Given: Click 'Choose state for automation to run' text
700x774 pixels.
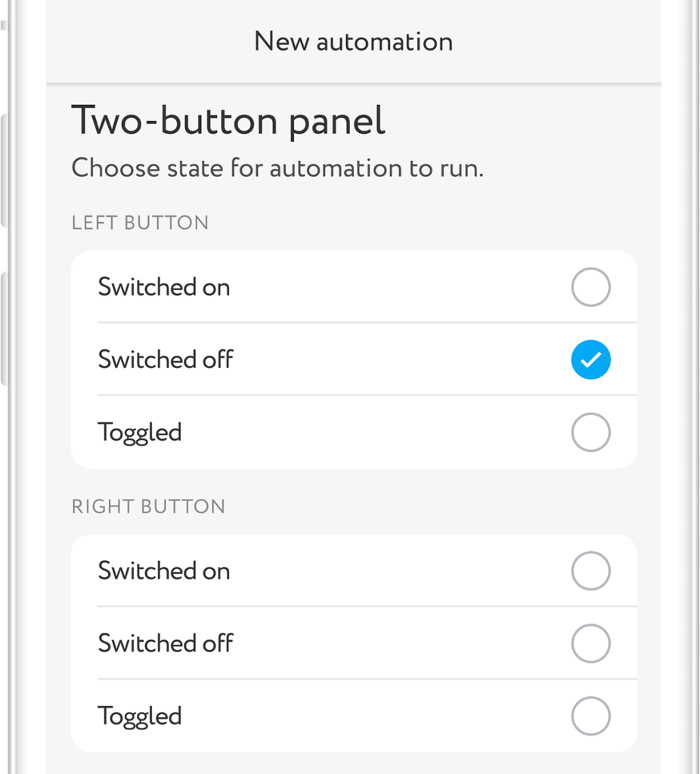Looking at the screenshot, I should (277, 168).
